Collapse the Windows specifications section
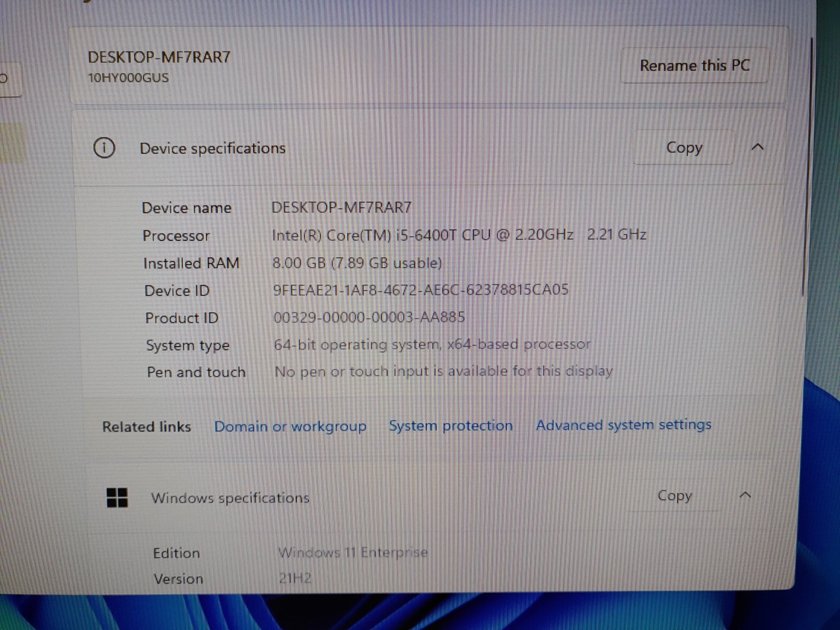 coord(745,495)
